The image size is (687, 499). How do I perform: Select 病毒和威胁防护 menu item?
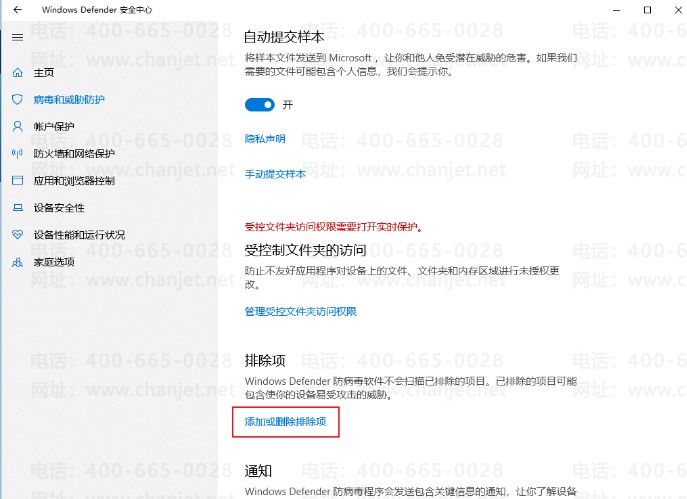click(69, 99)
